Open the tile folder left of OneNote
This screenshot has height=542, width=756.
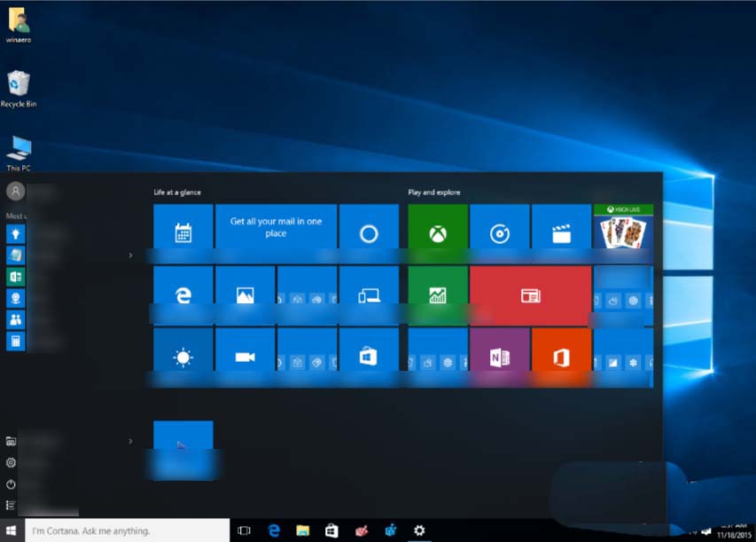tap(438, 357)
